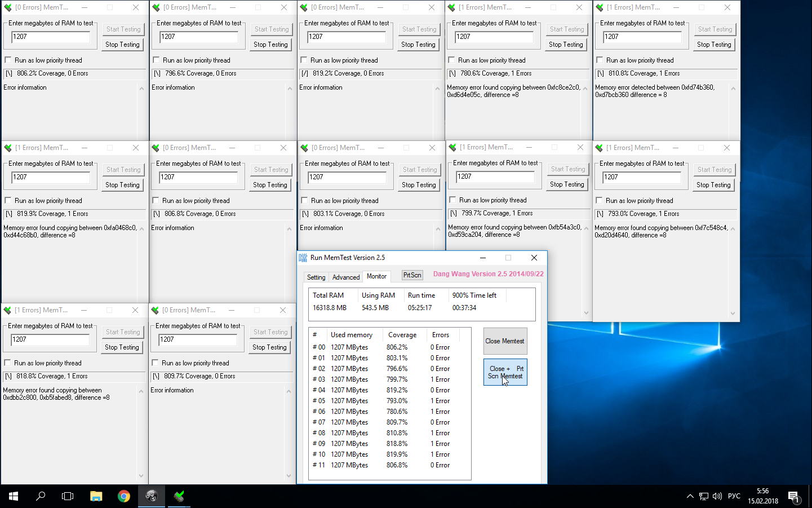
Task: Focus the RAM megabytes field in 803.1% coverage window
Action: coord(347,178)
